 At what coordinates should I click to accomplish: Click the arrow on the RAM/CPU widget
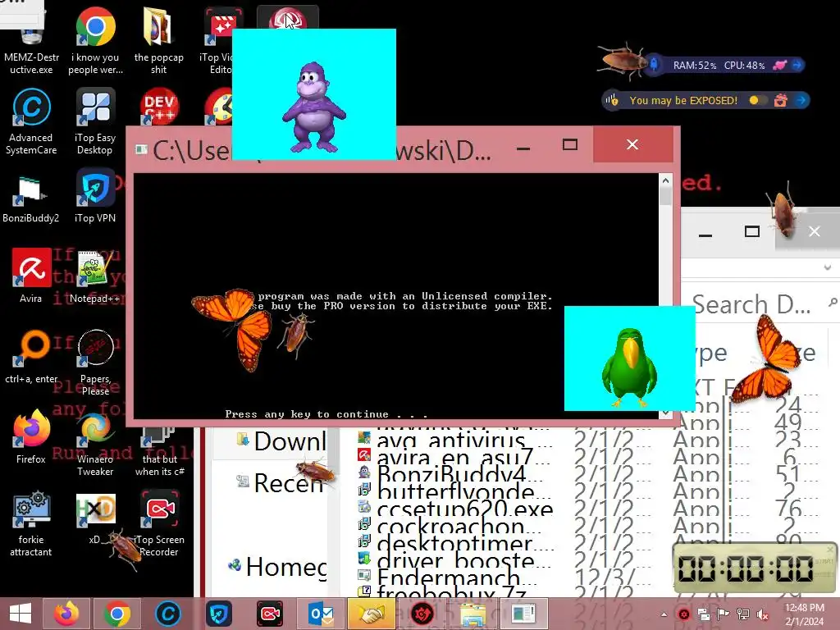click(x=797, y=65)
